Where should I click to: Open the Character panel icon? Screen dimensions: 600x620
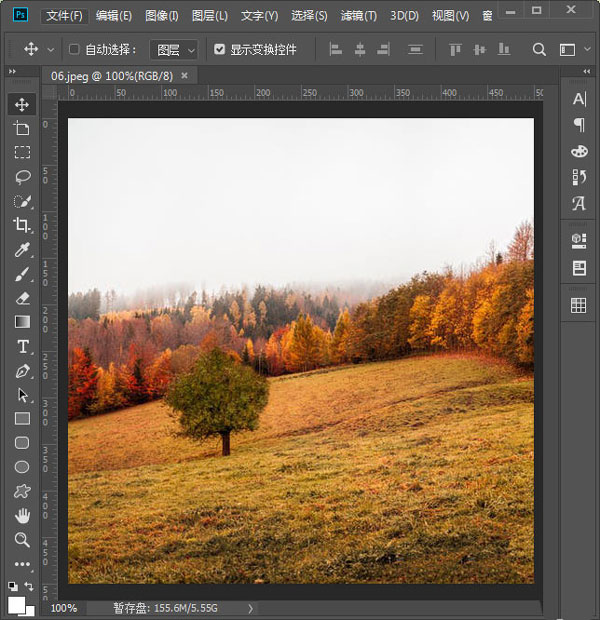pyautogui.click(x=579, y=99)
